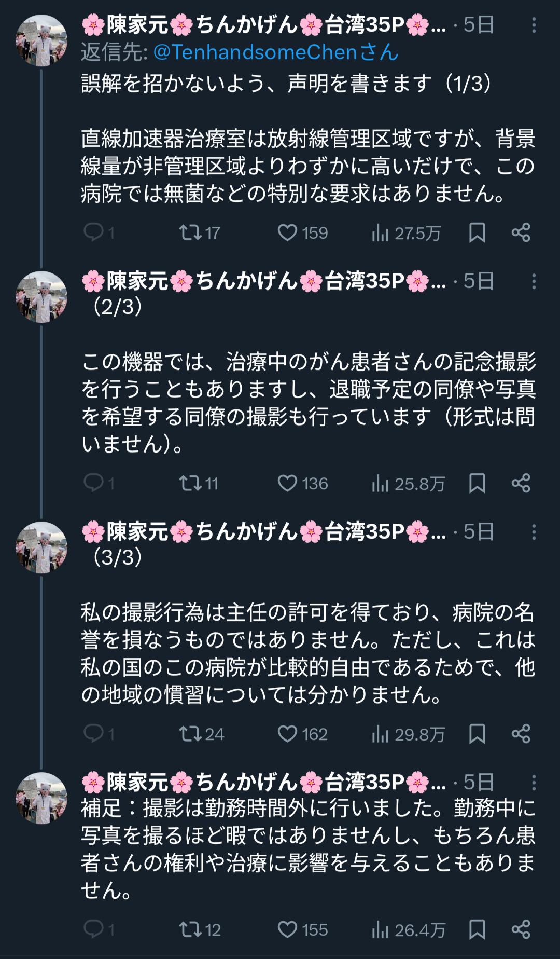This screenshot has width=560, height=959.
Task: Share the (2/3) tweet
Action: pos(521,483)
